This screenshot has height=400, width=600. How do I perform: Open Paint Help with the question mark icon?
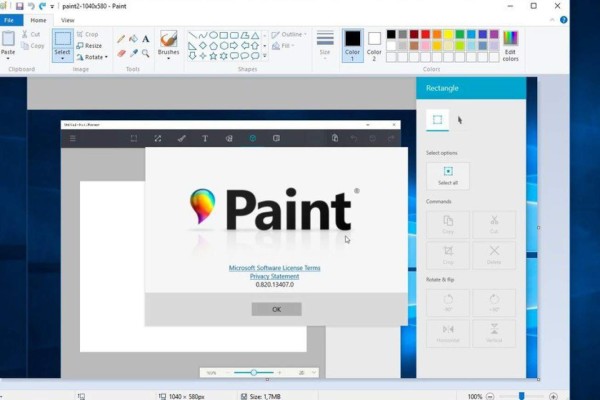[x=564, y=20]
